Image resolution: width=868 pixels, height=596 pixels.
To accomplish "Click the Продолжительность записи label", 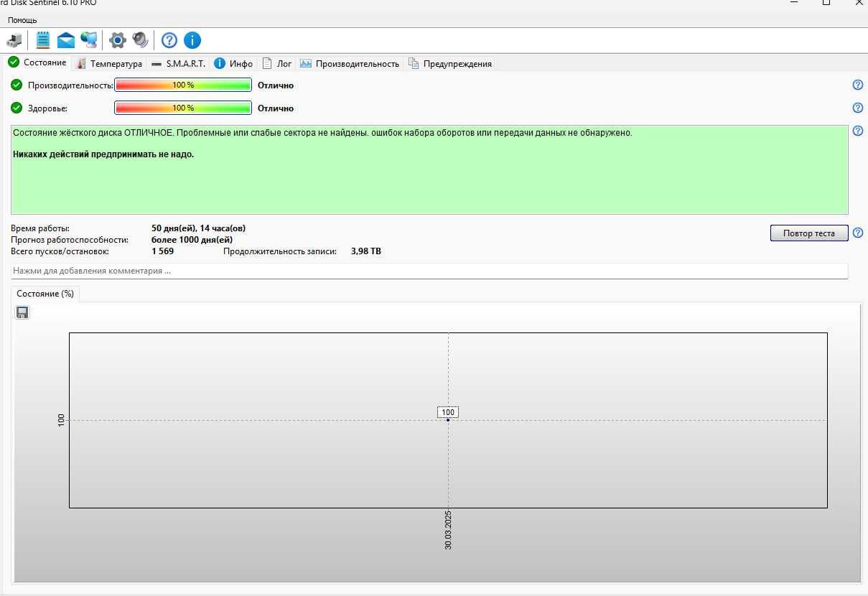I will (280, 251).
